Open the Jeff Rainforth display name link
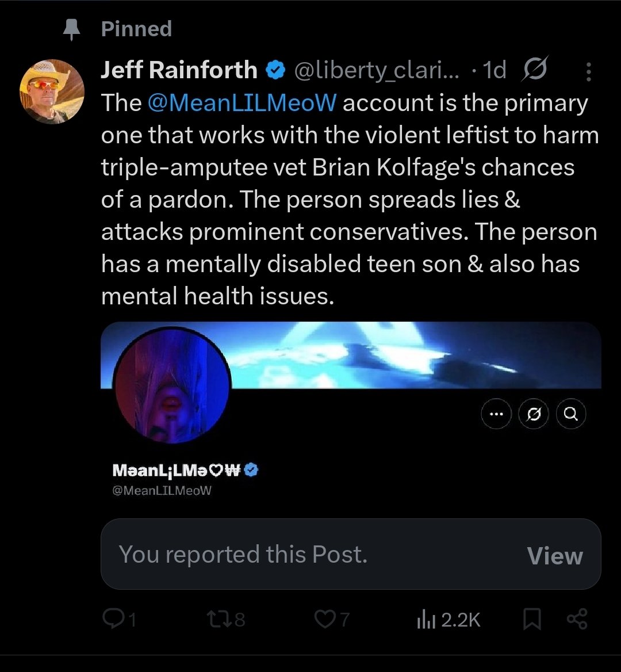 pos(179,70)
